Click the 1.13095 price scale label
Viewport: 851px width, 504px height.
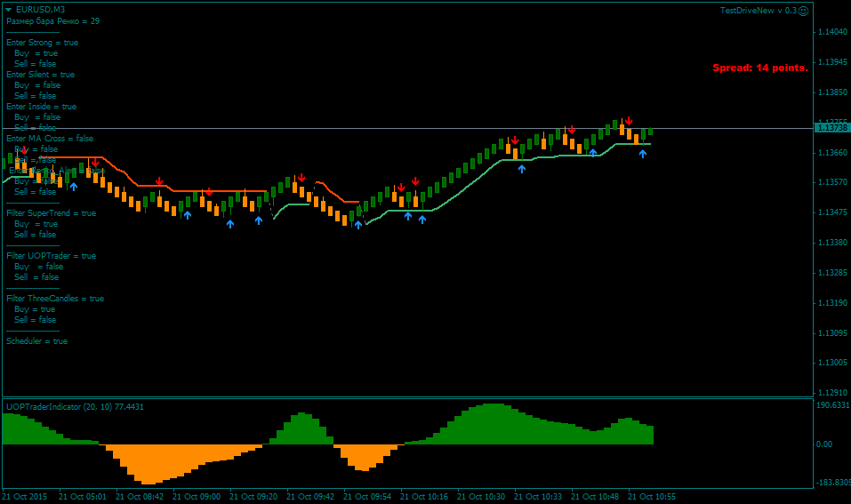(x=832, y=332)
